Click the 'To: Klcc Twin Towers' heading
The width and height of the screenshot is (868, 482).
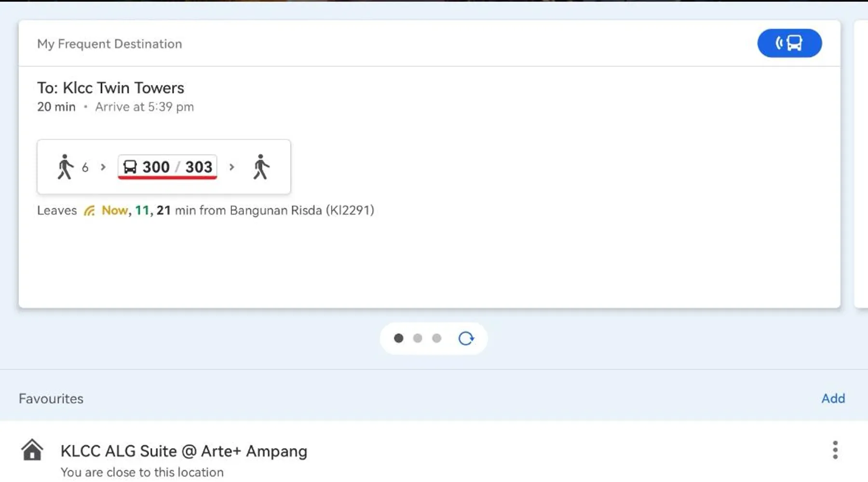(110, 88)
